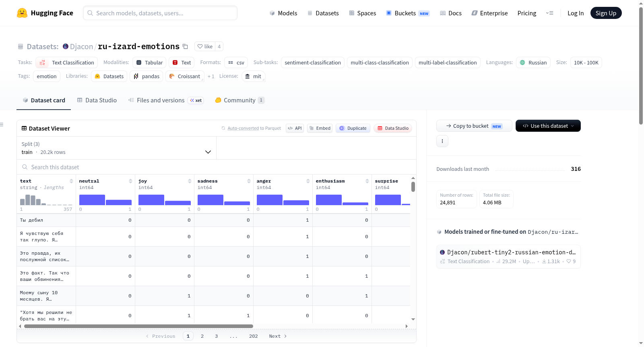644x347 pixels.
Task: Click the multi-label-classification tag
Action: [x=448, y=62]
